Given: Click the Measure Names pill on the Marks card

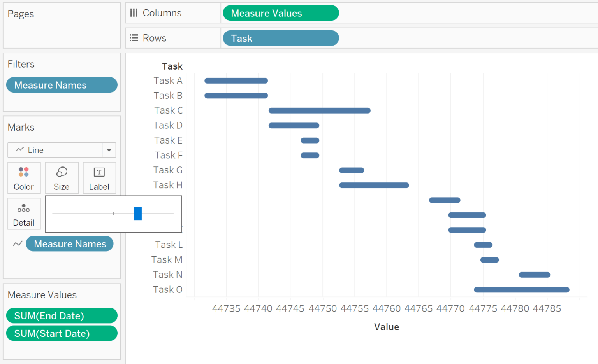Looking at the screenshot, I should [70, 243].
